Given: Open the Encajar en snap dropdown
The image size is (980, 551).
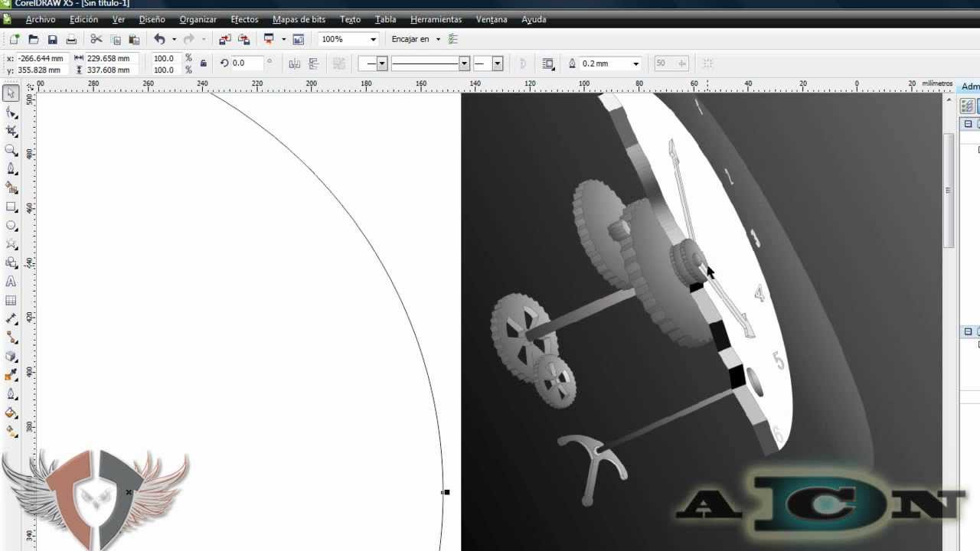Looking at the screenshot, I should [x=439, y=39].
